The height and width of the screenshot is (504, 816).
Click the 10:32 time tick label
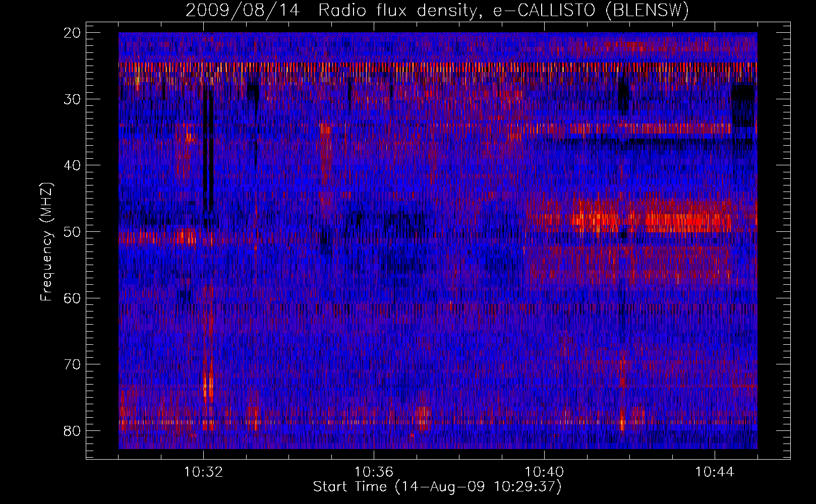203,472
